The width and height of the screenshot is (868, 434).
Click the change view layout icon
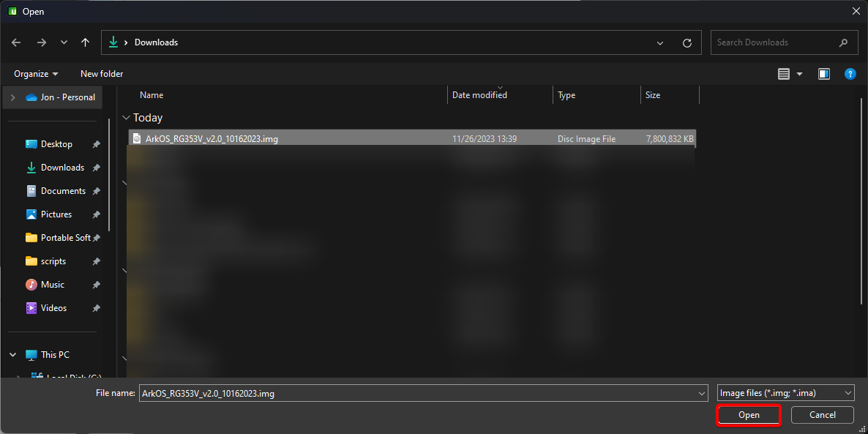[x=784, y=74]
